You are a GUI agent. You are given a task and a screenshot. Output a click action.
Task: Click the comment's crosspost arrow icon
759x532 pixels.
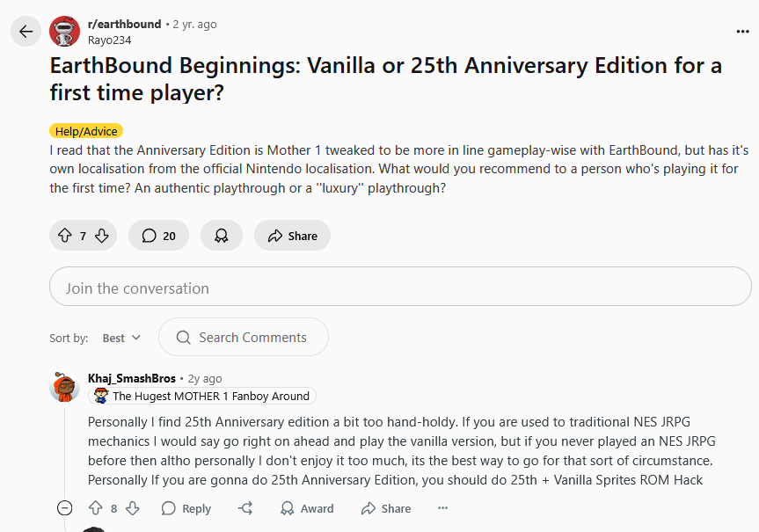tap(245, 507)
